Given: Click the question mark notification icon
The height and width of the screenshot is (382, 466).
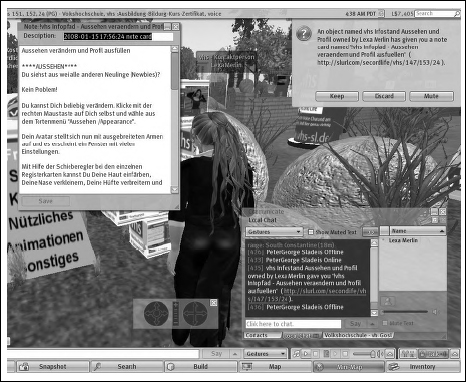Looking at the screenshot, I should tap(304, 34).
